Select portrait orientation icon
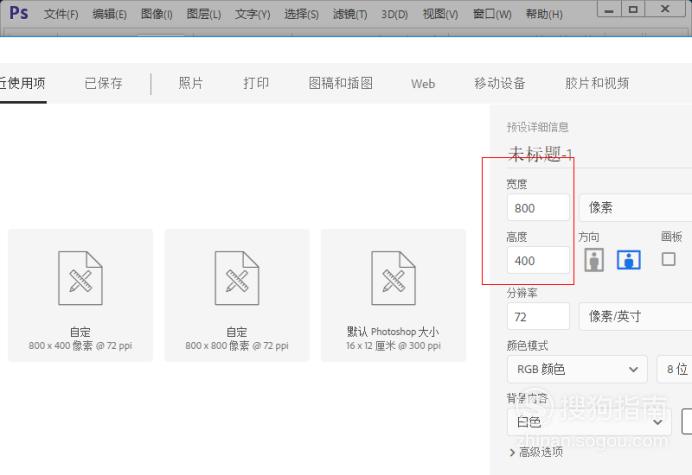 coord(594,260)
